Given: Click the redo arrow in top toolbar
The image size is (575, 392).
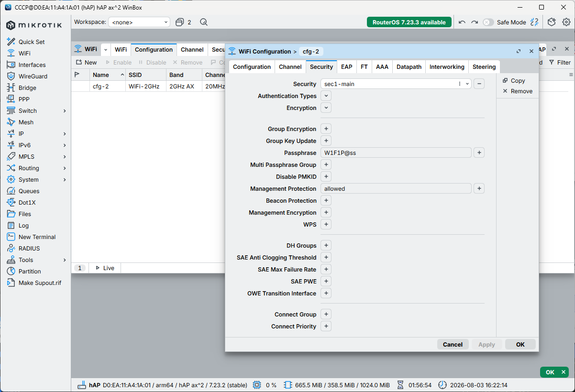Looking at the screenshot, I should tap(475, 22).
